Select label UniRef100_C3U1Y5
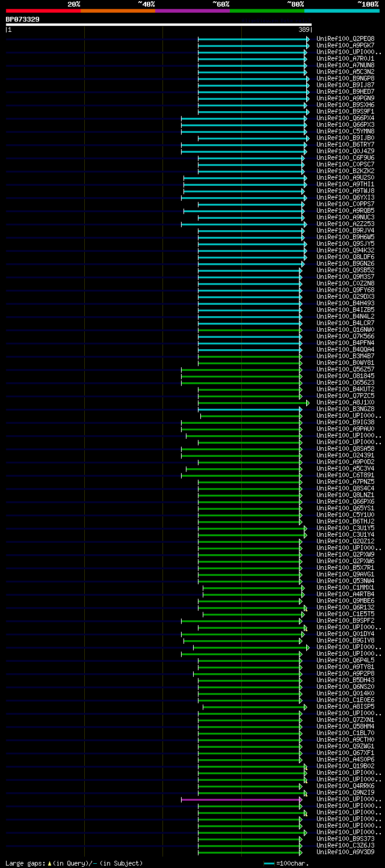Viewport: 385px width, 868px height. point(345,528)
